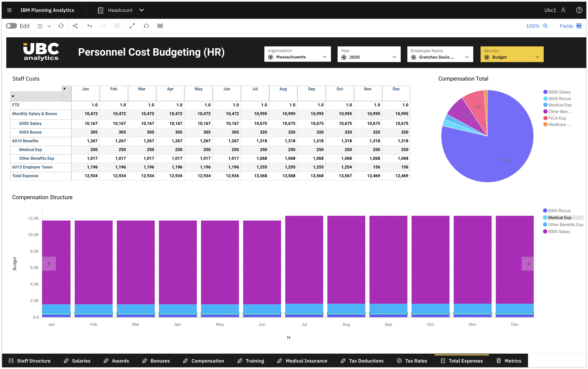The height and width of the screenshot is (369, 588).
Task: Toggle the Edit mode switch
Action: 12,26
